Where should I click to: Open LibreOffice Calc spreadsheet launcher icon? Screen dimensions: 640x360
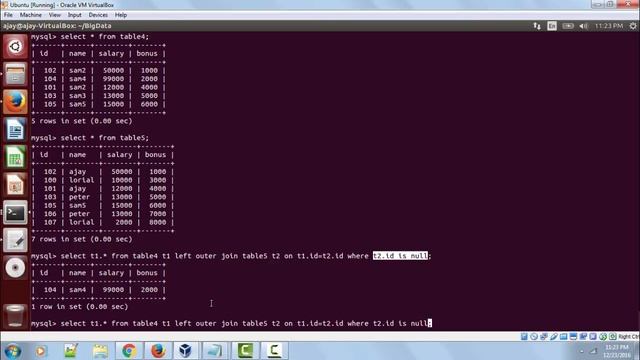(15, 157)
